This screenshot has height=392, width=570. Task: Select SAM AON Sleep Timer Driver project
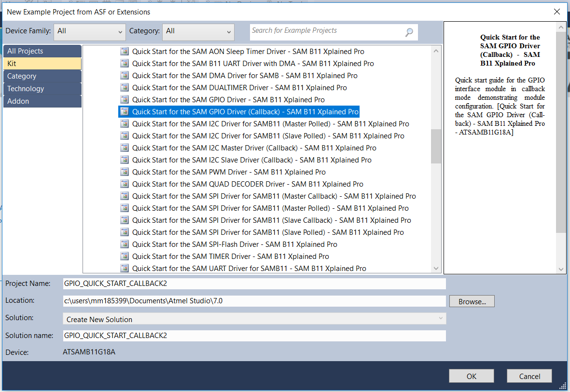248,51
